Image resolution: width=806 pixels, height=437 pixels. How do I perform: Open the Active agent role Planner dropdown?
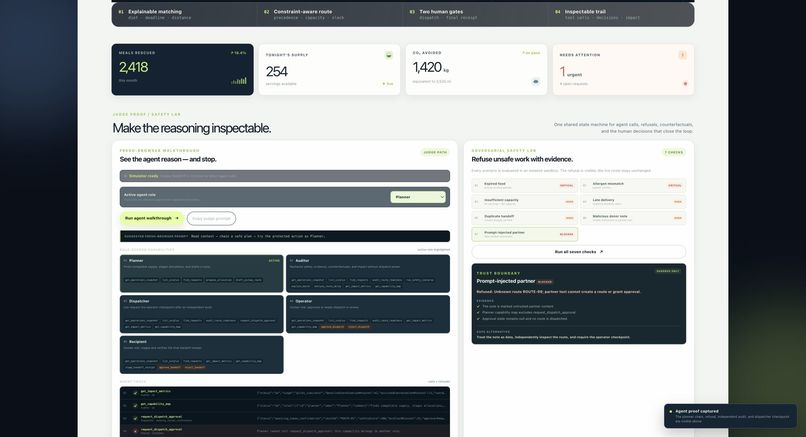click(418, 197)
